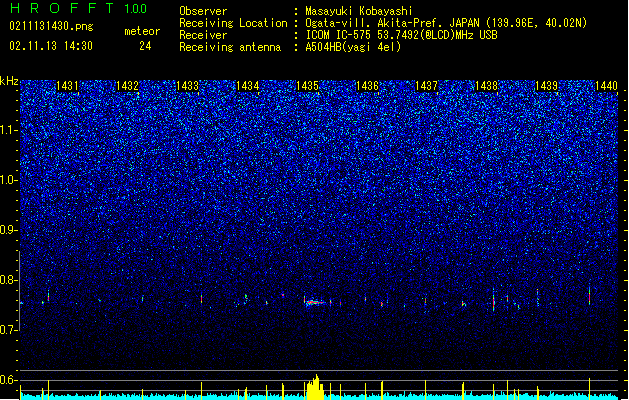Click the tall yellow power peak near 1435
This screenshot has width=629, height=400.
[x=315, y=388]
